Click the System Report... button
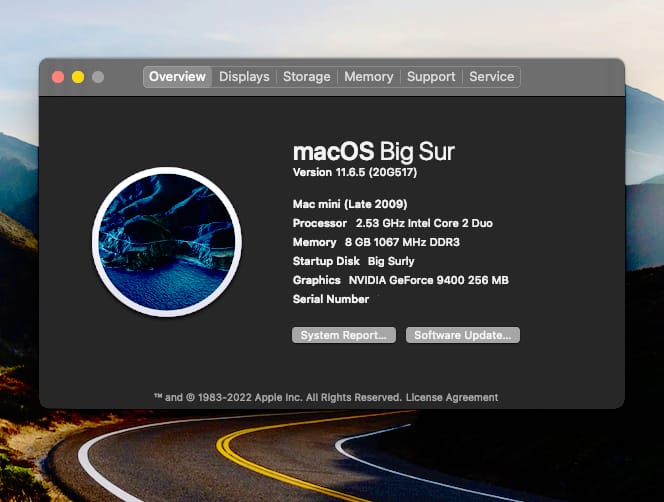Viewport: 664px width, 502px height. [x=344, y=335]
